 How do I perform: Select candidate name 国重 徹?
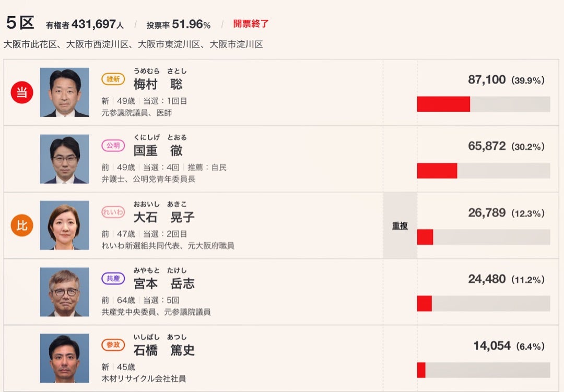(x=158, y=150)
